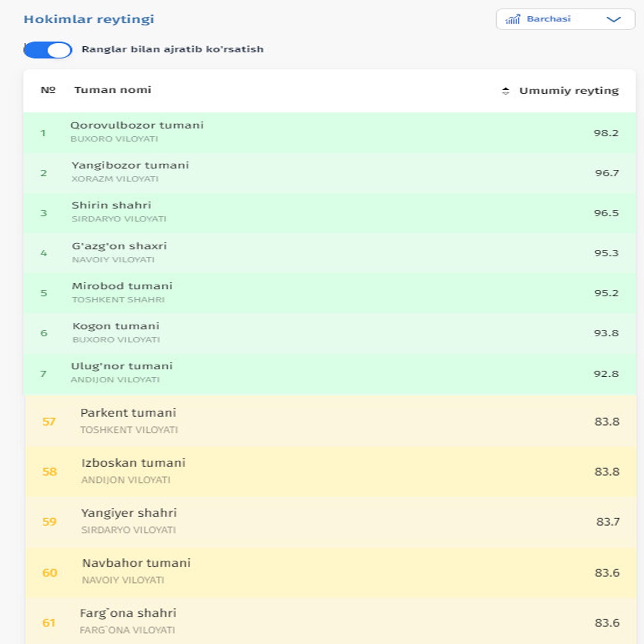The image size is (644, 644).
Task: Click the bar chart icon in Barchasi selector
Action: click(513, 19)
